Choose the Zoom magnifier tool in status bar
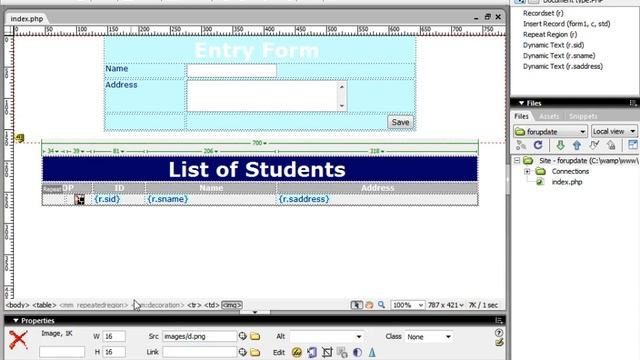The image size is (640, 360). [381, 305]
